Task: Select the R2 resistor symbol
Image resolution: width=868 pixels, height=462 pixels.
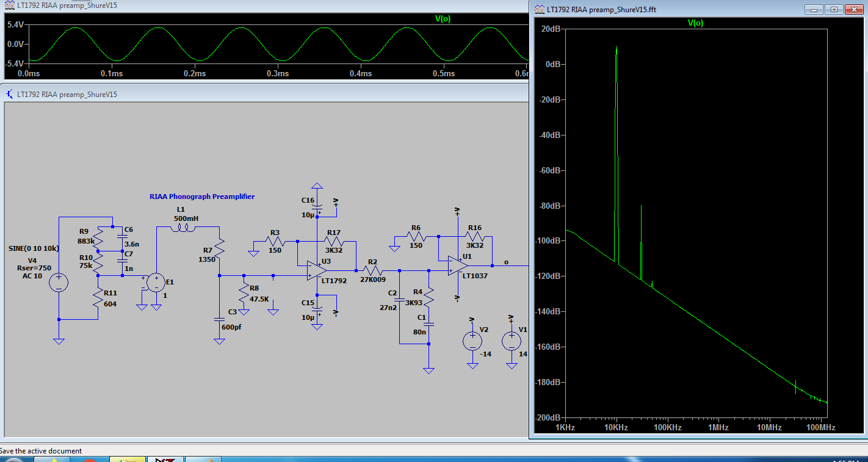Action: pos(372,270)
